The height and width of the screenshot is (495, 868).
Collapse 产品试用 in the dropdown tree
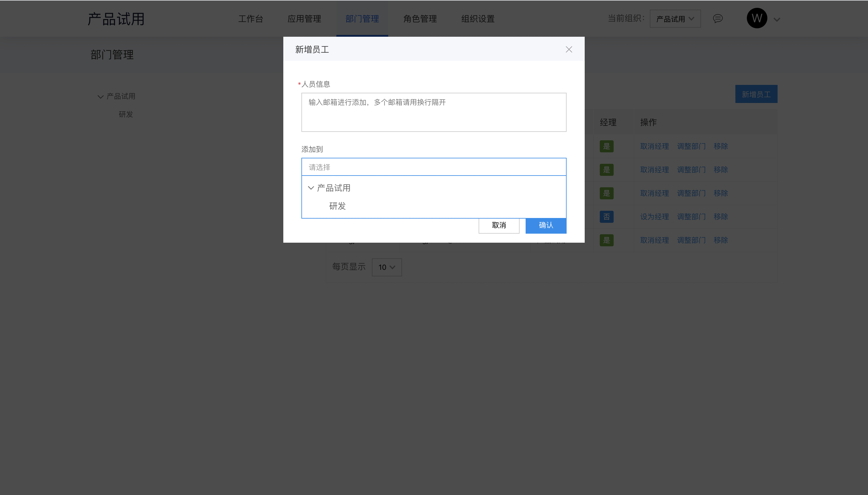pyautogui.click(x=311, y=188)
